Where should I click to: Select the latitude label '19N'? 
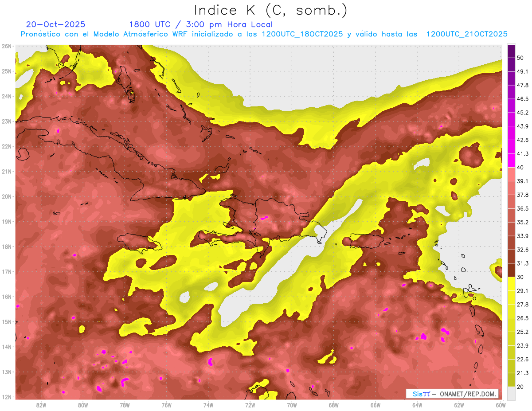tap(6, 222)
